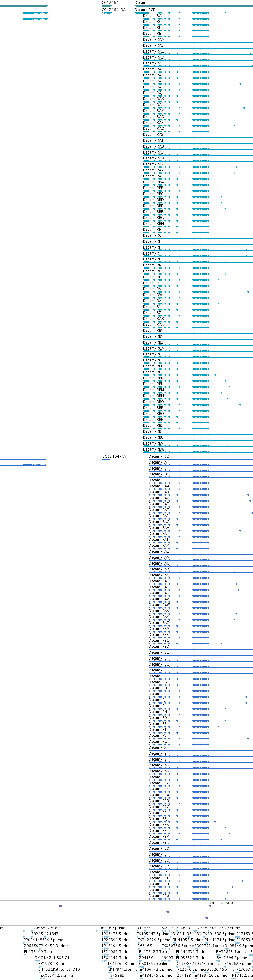Viewport: 253px width, 980px height.
Task: Click the Dscam-RBY transcript label
Action: pos(153,336)
